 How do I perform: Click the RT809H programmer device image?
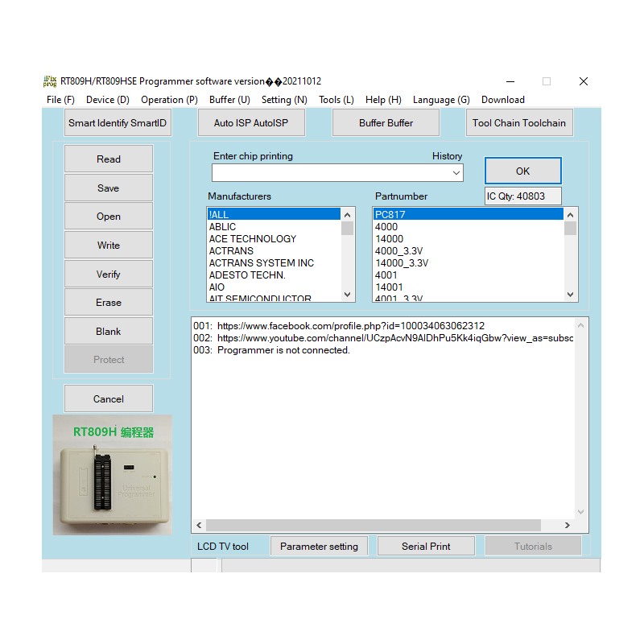(x=112, y=475)
